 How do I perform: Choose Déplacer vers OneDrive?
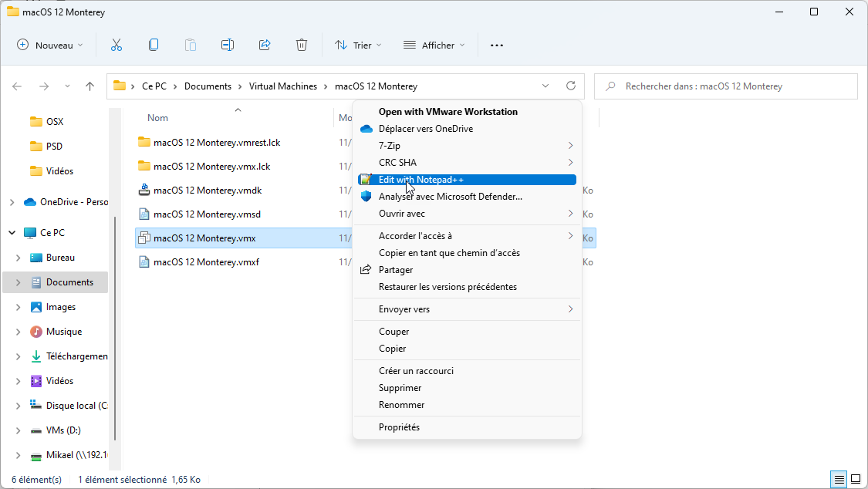point(468,129)
